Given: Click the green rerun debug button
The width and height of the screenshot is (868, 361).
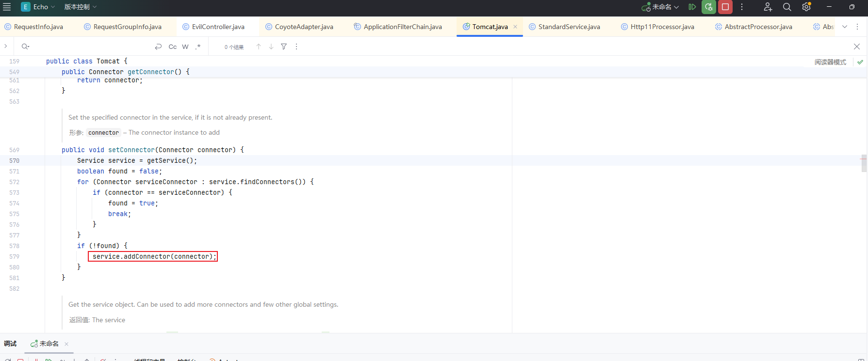Looking at the screenshot, I should (709, 7).
